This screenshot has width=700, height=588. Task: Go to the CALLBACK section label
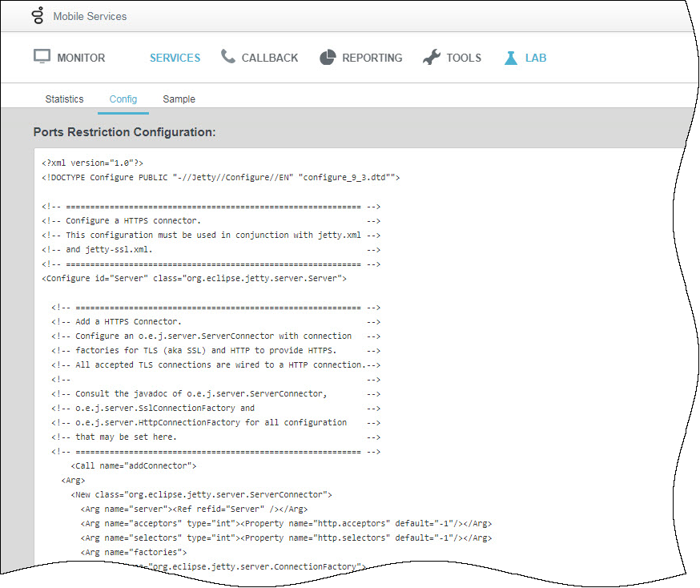click(270, 58)
